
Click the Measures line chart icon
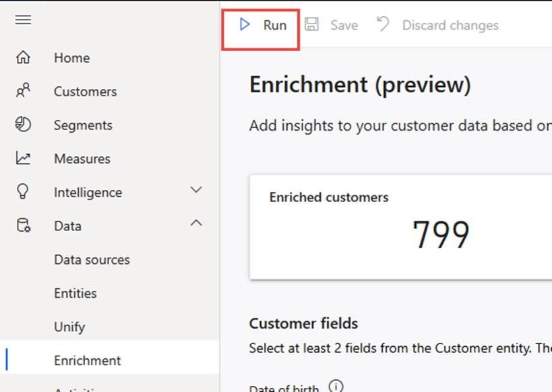(x=23, y=158)
